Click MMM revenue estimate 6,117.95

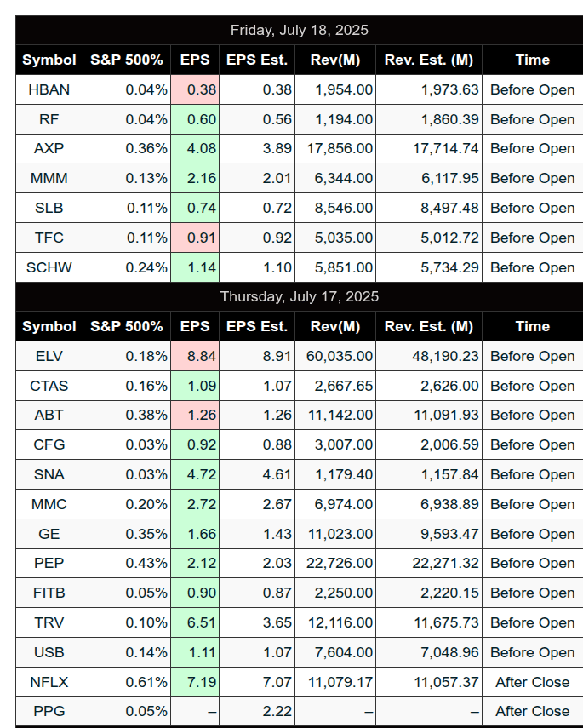tap(429, 178)
